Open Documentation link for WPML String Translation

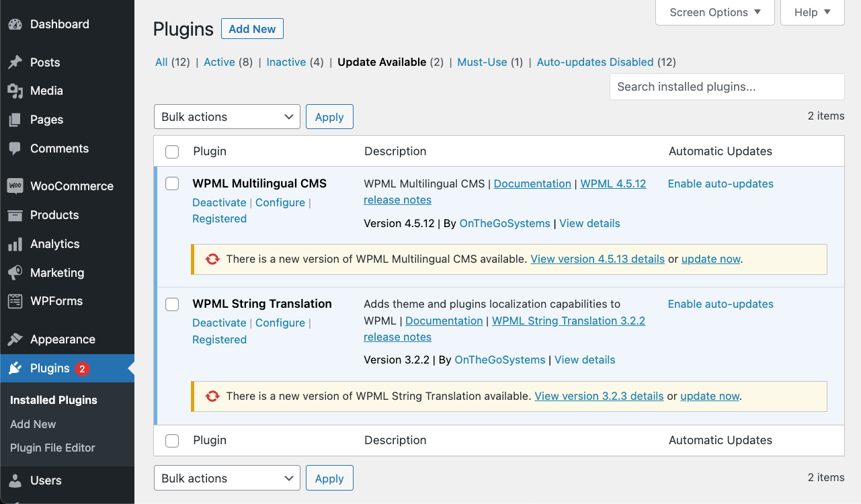[444, 321]
